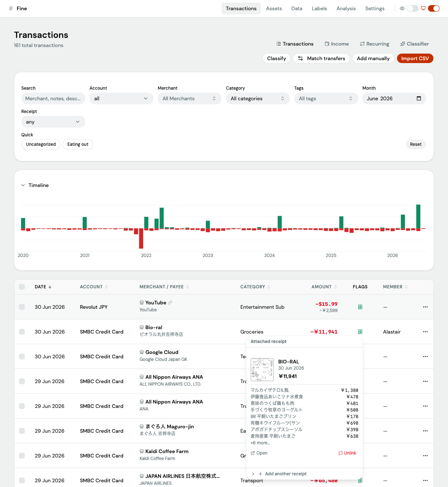This screenshot has height=487, width=448.
Task: Click the BIO-RAL receipt thumbnail image
Action: 262,369
